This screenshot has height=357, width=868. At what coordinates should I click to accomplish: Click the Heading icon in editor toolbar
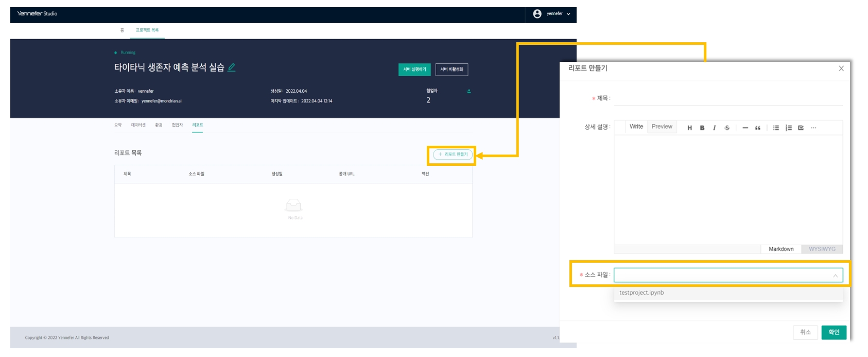pos(689,128)
